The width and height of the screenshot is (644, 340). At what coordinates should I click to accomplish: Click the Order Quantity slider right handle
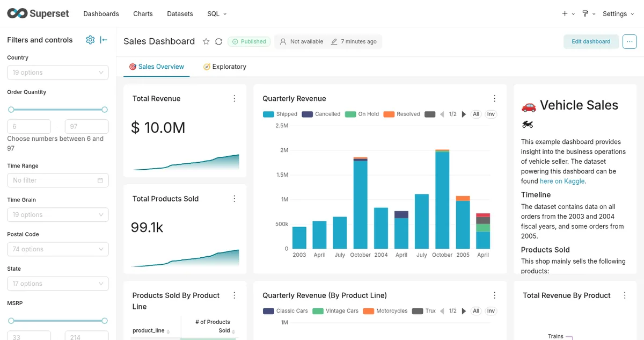[x=105, y=110]
